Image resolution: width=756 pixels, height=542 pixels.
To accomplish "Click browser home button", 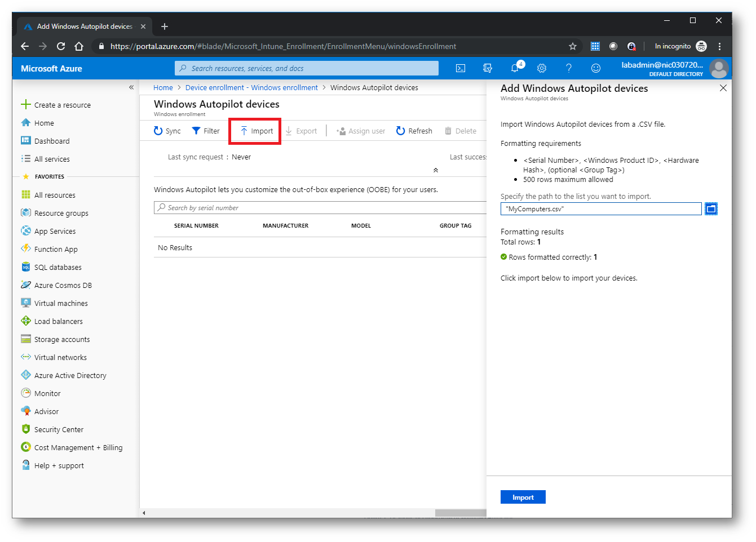I will pos(79,46).
